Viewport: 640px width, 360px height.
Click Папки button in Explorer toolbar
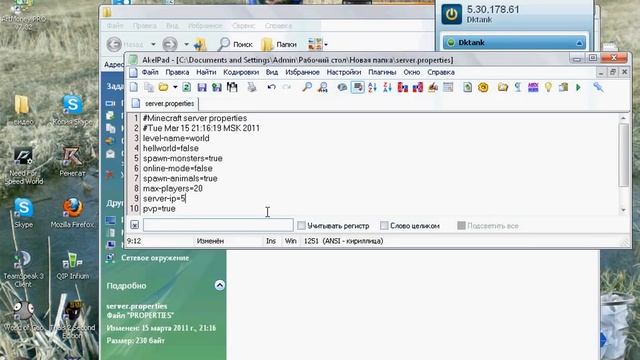[x=279, y=44]
